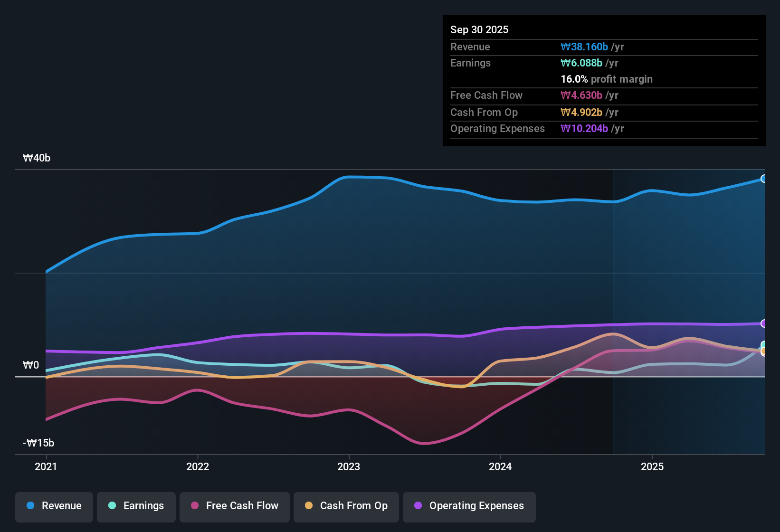Screen dimensions: 780x532
Task: Select the orange Cash From Op legend dot
Action: pyautogui.click(x=309, y=506)
